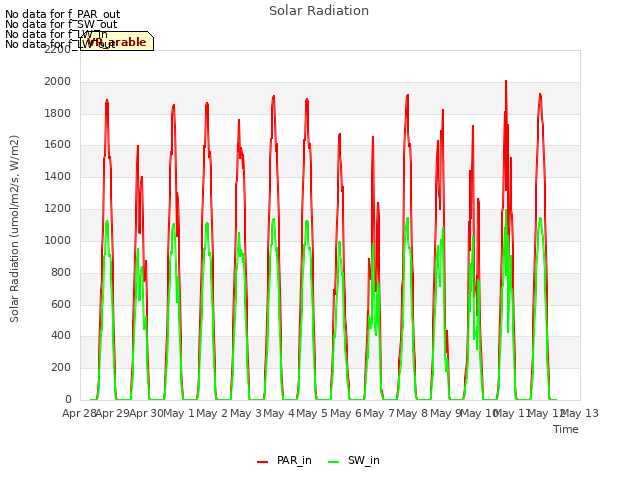Click the Apr 29 x-axis date label
The image size is (640, 480).
click(x=113, y=413)
